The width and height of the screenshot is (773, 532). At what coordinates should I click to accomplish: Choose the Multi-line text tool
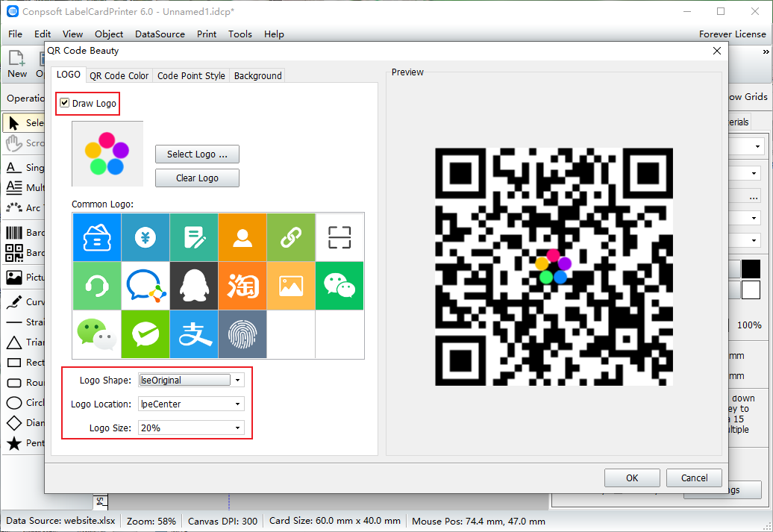(25, 187)
